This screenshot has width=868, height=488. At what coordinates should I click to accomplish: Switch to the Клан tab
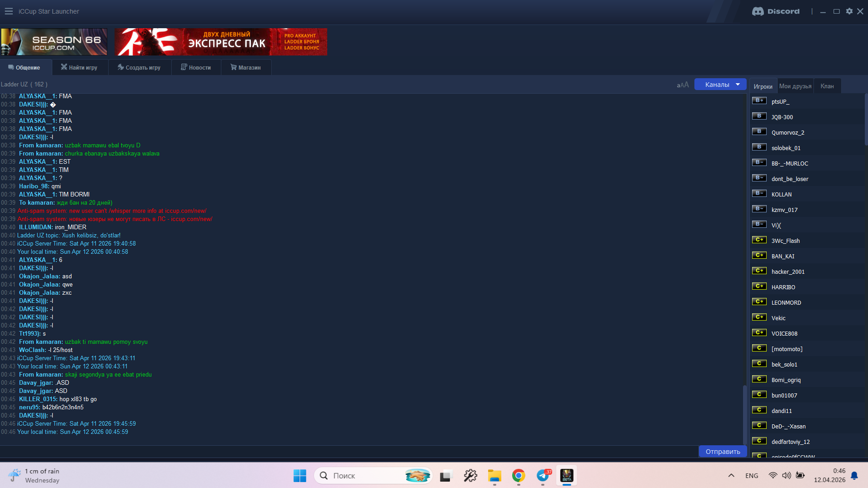[827, 86]
